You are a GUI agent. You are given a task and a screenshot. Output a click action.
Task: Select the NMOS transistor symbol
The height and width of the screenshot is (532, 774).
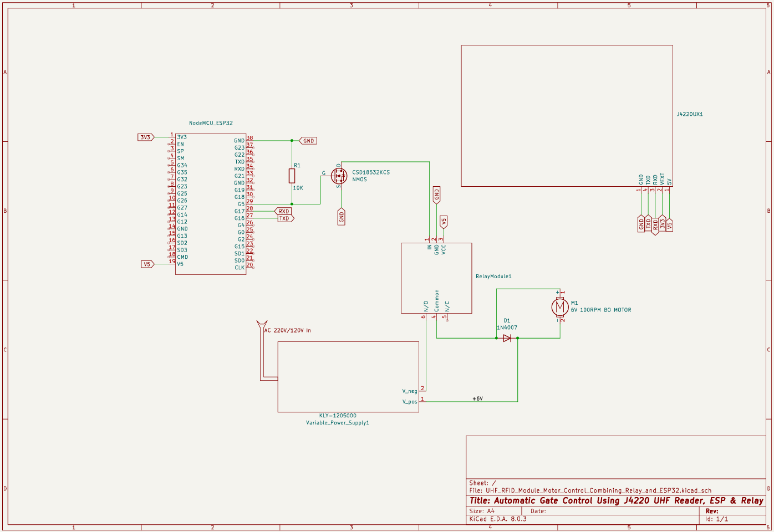tap(339, 176)
